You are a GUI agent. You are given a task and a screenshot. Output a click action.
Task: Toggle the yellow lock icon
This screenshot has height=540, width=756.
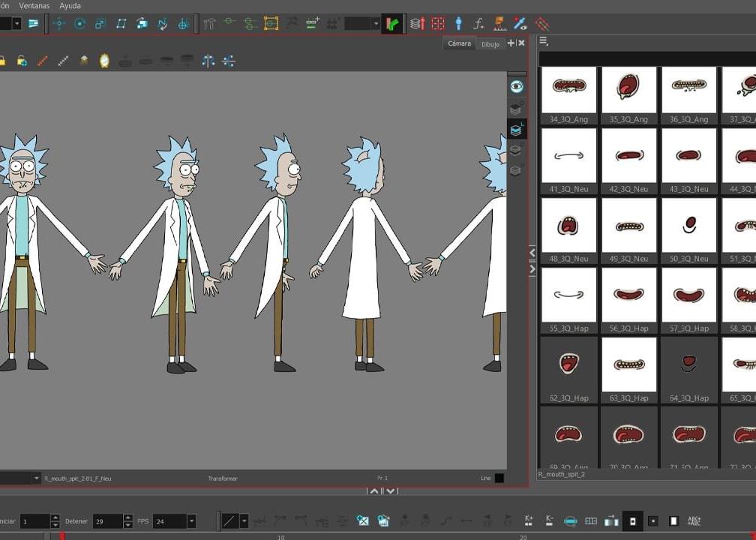(2, 61)
